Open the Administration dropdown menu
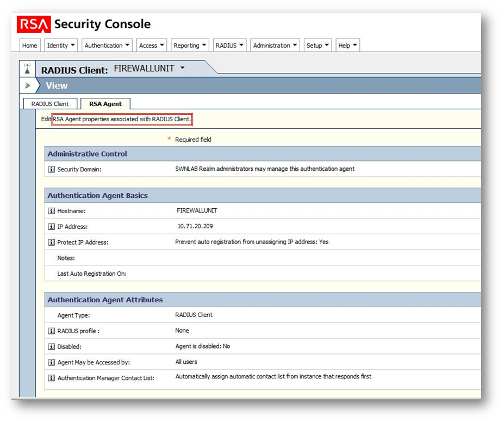Viewport: 504px width, 423px height. 275,45
